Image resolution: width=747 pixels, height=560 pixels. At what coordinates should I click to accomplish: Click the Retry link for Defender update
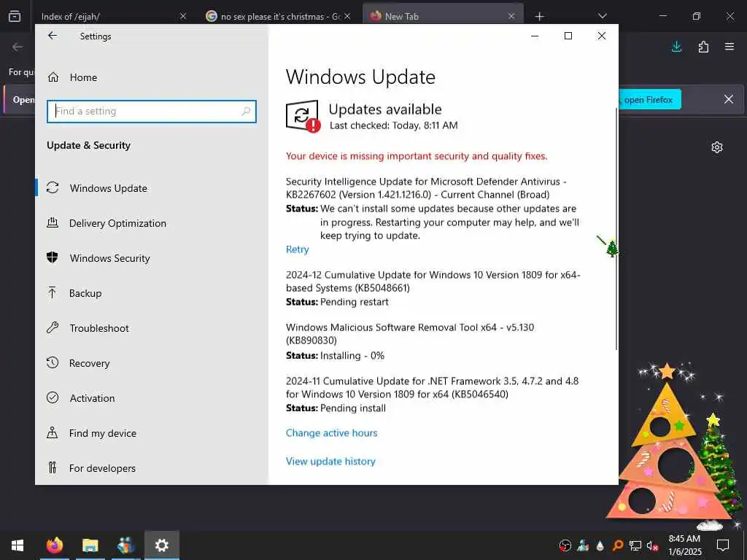click(x=298, y=249)
